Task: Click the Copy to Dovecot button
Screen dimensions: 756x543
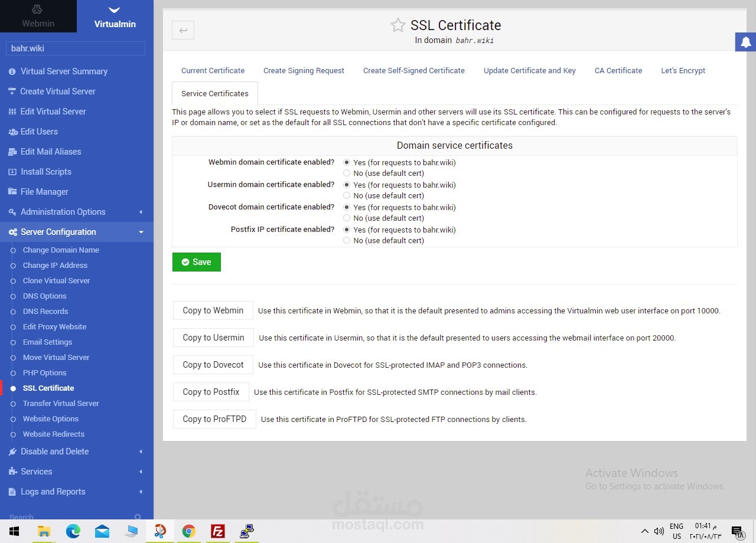Action: pos(213,365)
